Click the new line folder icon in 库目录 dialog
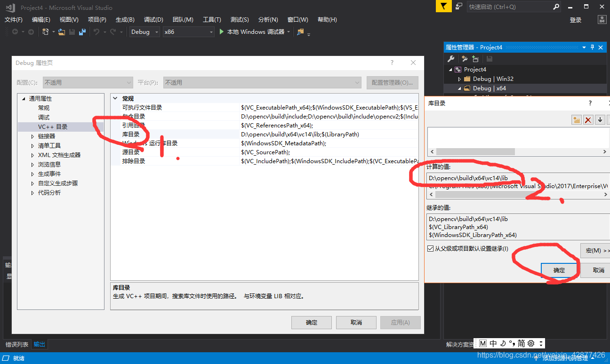The height and width of the screenshot is (364, 610). [x=576, y=120]
